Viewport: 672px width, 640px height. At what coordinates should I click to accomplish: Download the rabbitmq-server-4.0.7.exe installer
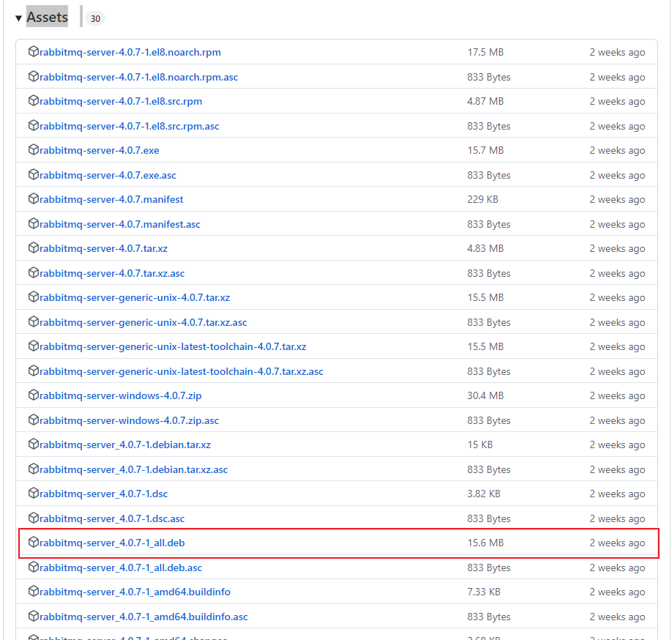[100, 150]
